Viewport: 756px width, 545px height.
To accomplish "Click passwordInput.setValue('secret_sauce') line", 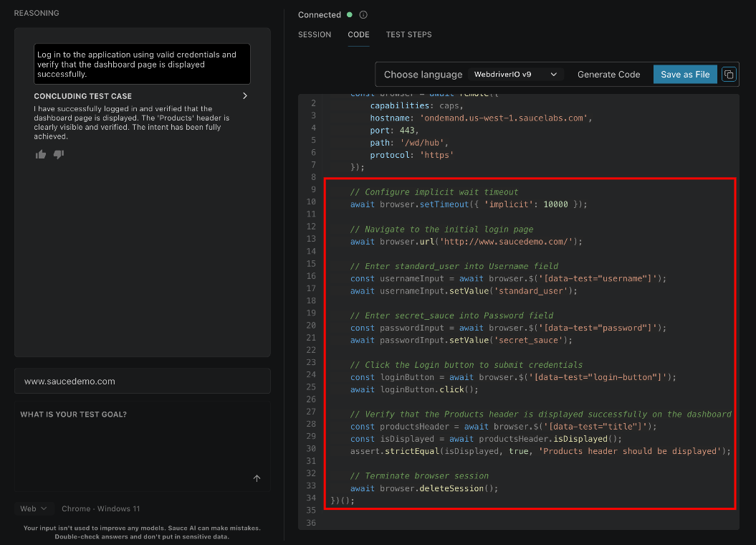I will [461, 340].
